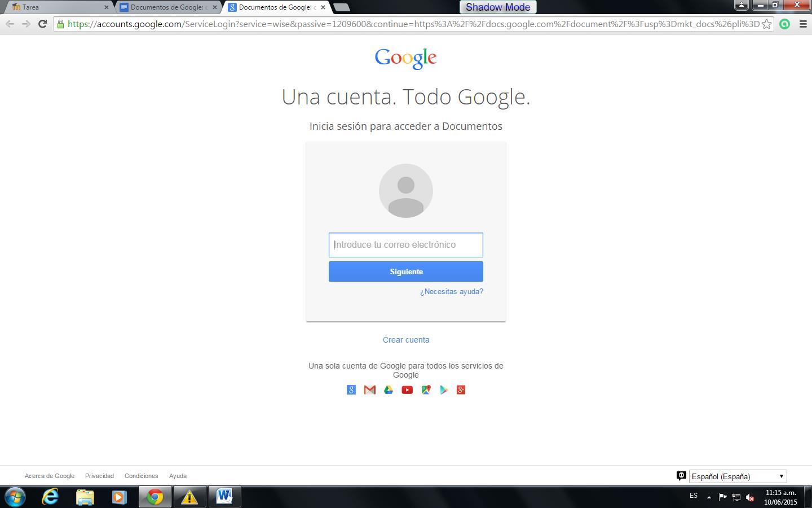Show hidden system tray icons
This screenshot has height=508, width=812.
[x=709, y=497]
